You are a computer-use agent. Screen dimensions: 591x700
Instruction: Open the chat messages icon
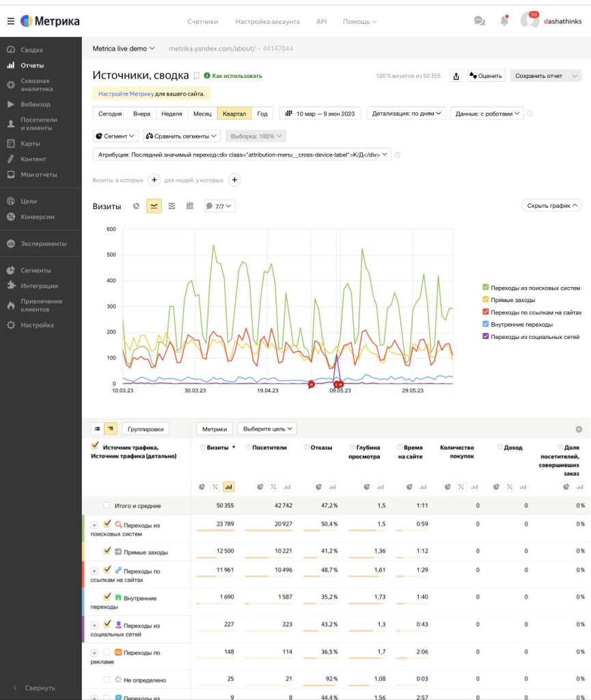click(480, 21)
